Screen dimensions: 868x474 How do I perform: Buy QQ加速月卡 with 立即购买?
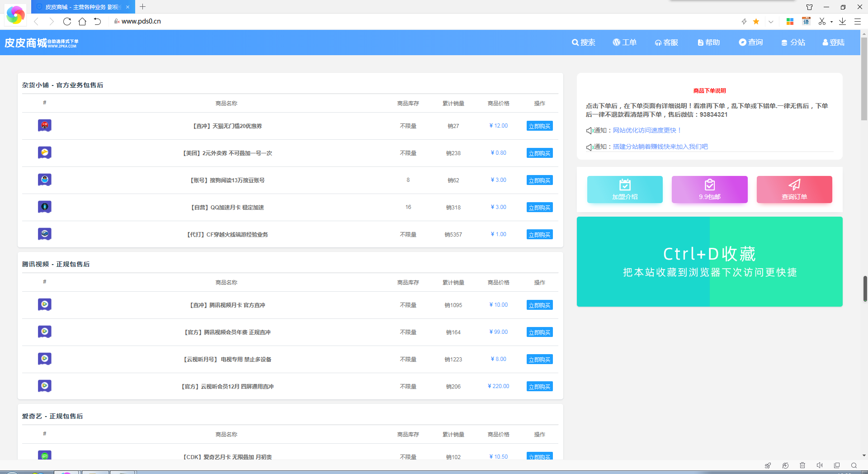540,207
